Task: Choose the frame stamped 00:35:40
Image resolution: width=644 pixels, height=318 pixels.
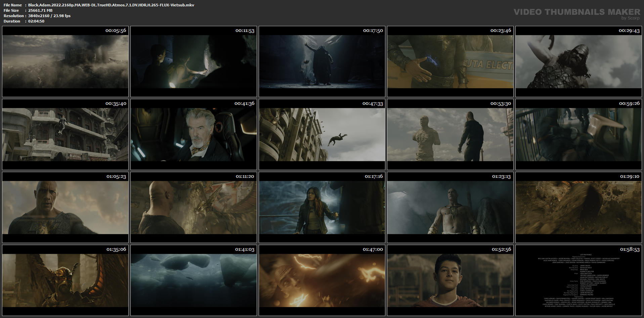Action: 65,134
